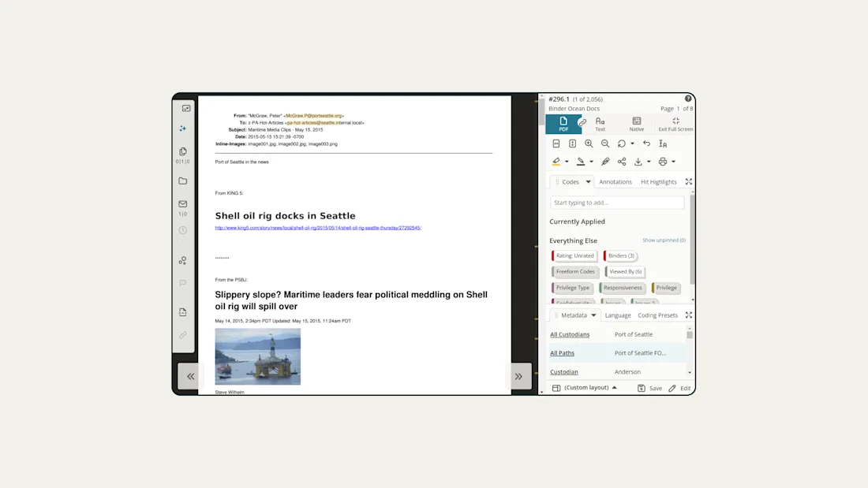The image size is (868, 488).
Task: Open redaction tool dropdown arrow
Action: click(x=591, y=162)
